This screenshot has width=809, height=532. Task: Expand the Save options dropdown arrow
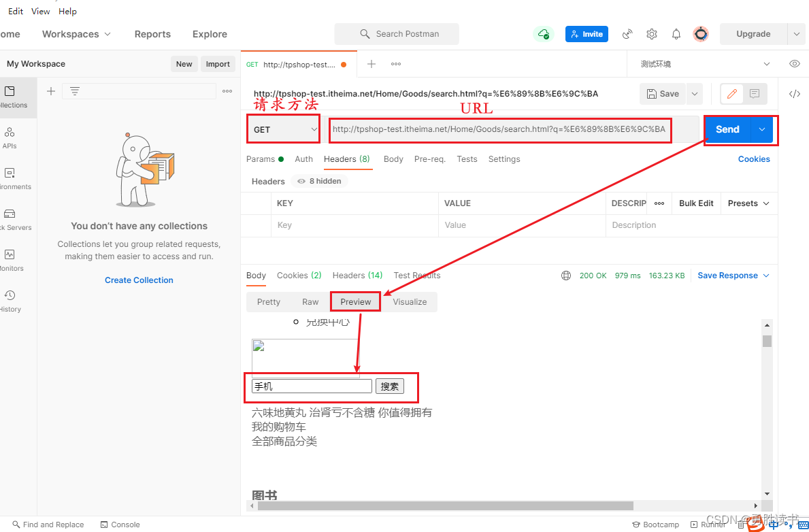[695, 94]
